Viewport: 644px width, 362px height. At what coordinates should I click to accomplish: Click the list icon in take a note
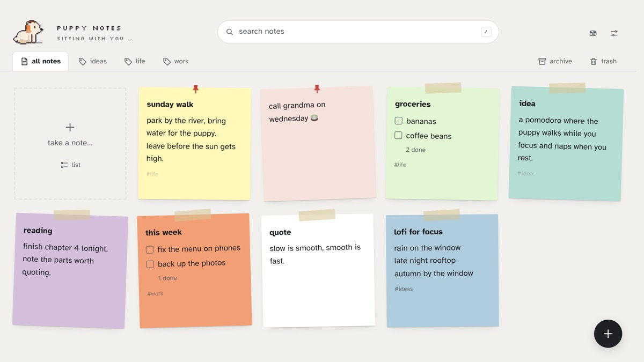[64, 165]
